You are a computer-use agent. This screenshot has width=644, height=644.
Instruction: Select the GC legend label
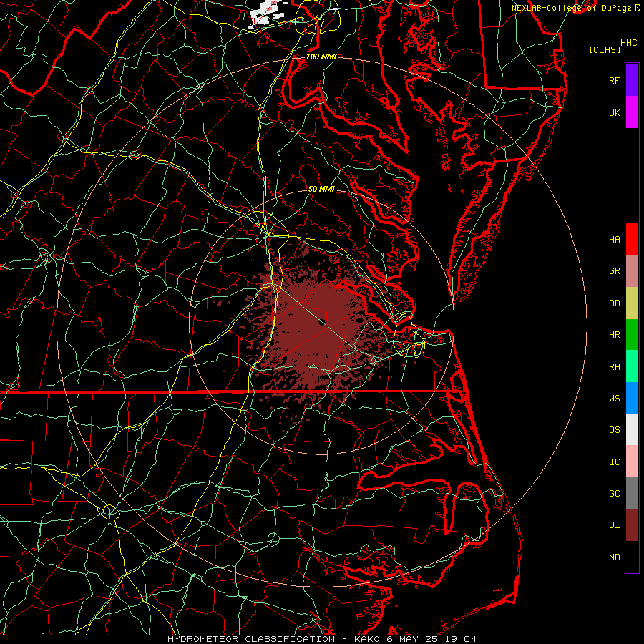click(614, 494)
